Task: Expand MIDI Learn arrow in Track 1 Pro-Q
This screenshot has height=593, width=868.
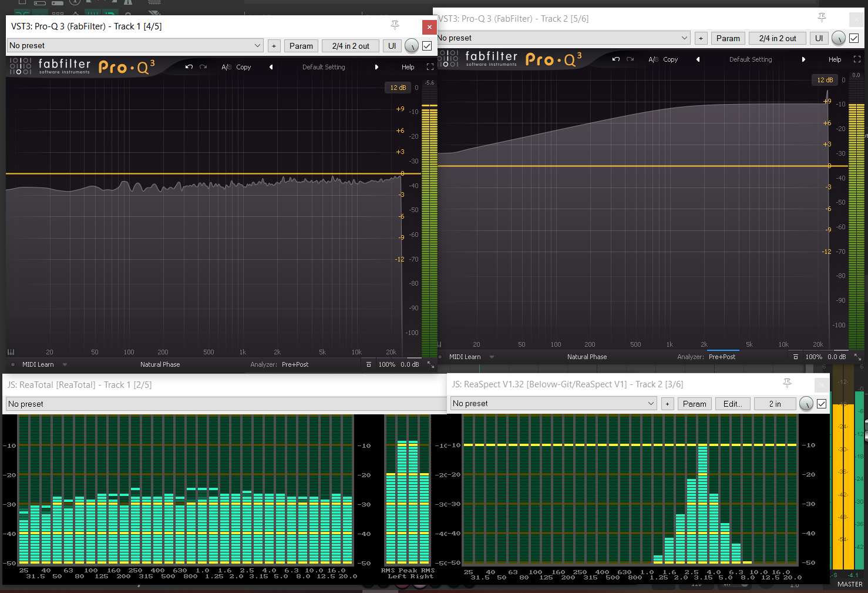Action: click(x=65, y=364)
